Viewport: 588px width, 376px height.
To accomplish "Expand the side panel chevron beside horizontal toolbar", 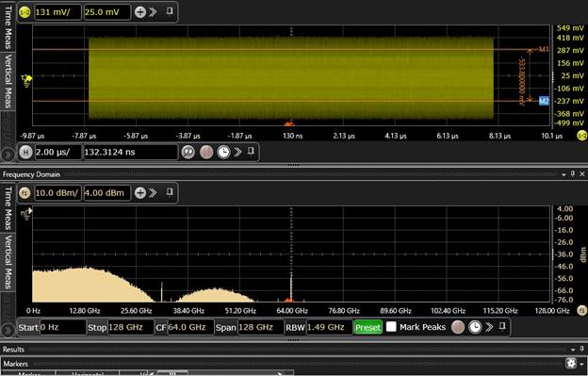I will [8, 154].
